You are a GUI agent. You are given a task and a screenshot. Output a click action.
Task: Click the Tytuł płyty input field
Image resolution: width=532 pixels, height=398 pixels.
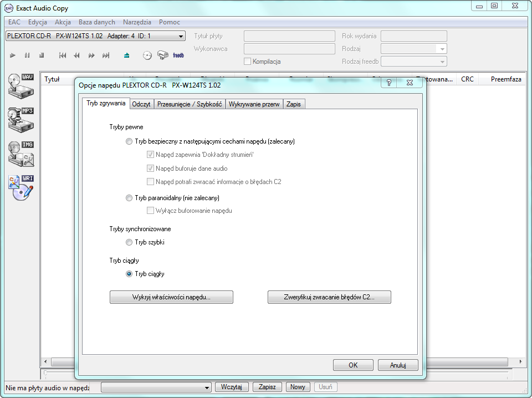(x=289, y=36)
